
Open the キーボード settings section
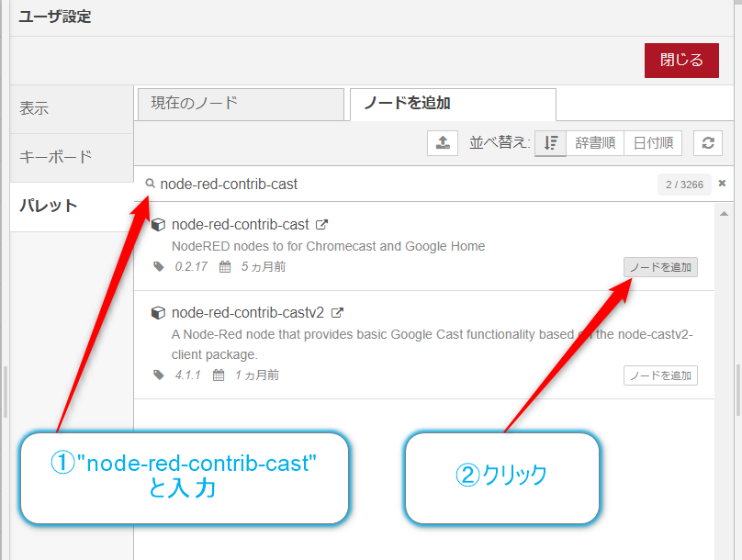72,158
